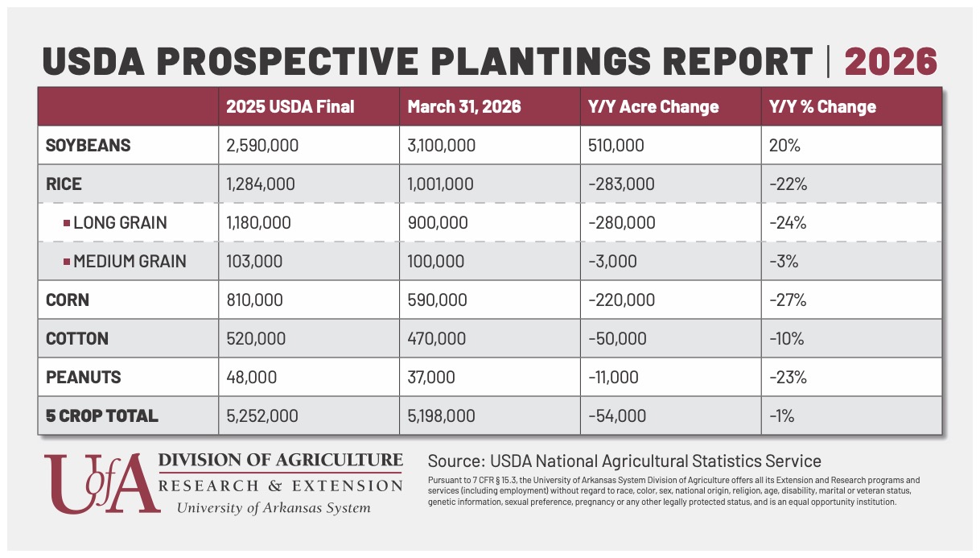
Task: Click the red 2026 in the title
Action: point(891,61)
